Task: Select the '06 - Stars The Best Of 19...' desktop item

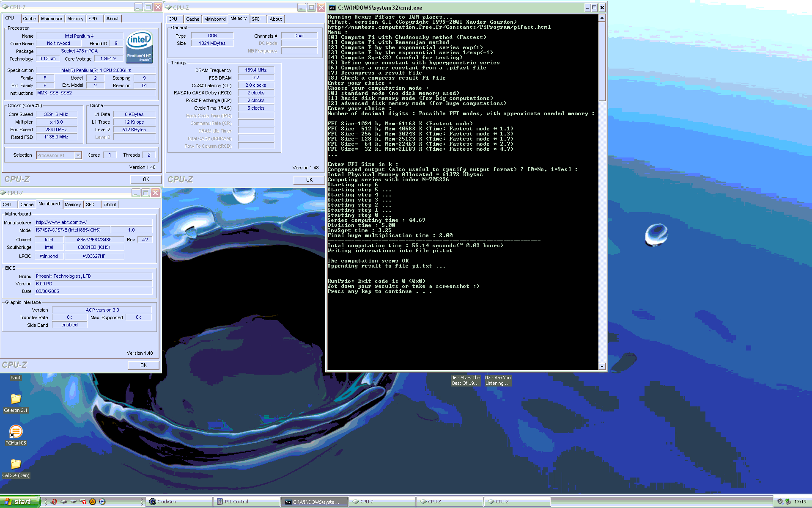Action: 466,380
